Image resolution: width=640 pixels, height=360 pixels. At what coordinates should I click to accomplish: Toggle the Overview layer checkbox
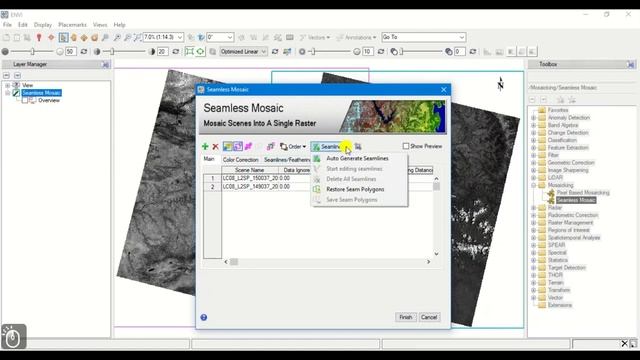[x=24, y=100]
